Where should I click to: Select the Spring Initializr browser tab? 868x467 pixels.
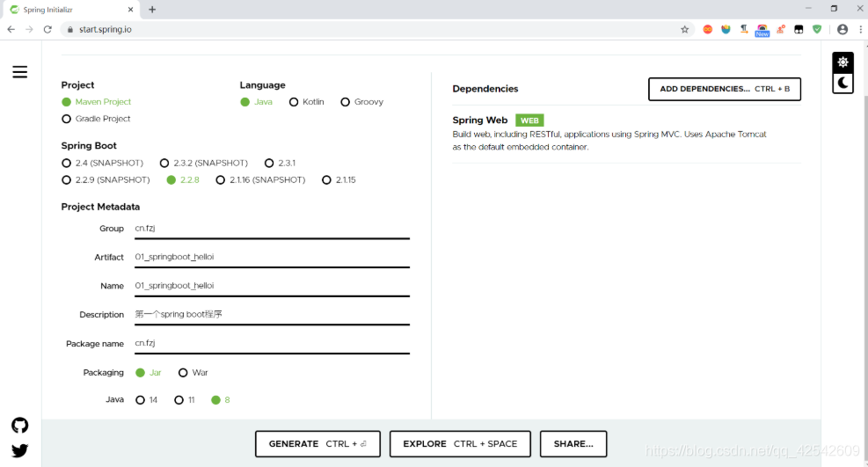71,10
